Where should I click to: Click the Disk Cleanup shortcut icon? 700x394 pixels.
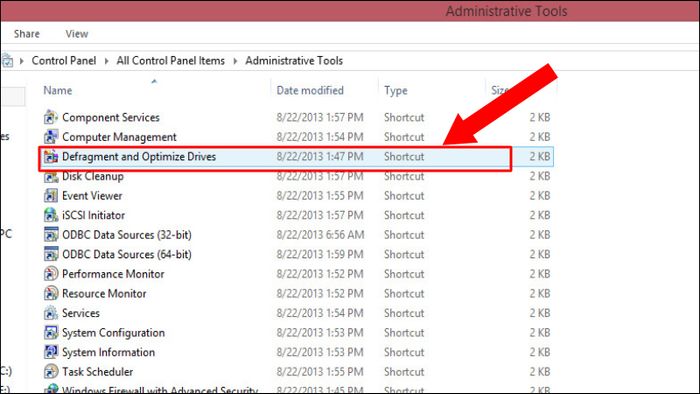click(x=51, y=176)
